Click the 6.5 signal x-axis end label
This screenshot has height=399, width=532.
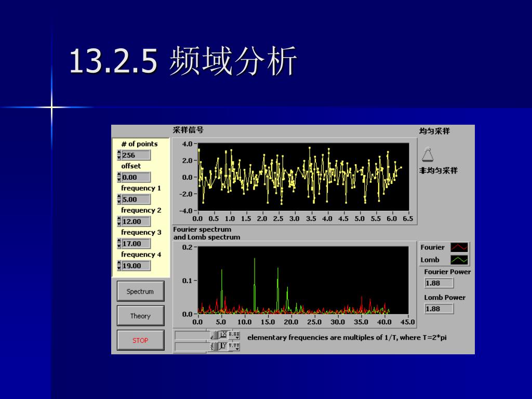pyautogui.click(x=408, y=219)
